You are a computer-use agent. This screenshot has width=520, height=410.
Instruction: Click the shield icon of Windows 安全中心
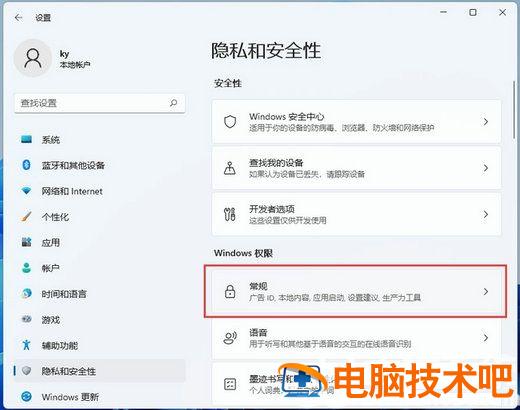click(x=230, y=122)
